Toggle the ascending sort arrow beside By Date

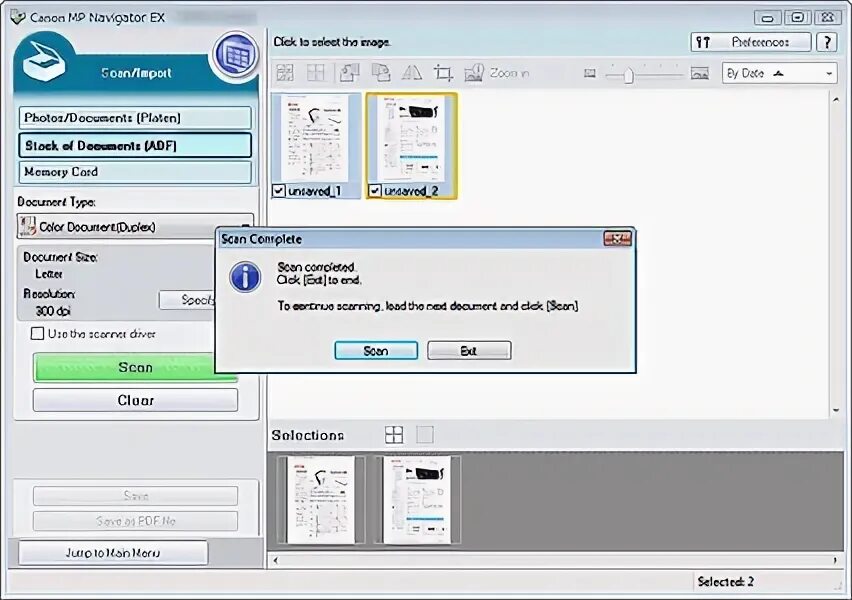click(778, 73)
